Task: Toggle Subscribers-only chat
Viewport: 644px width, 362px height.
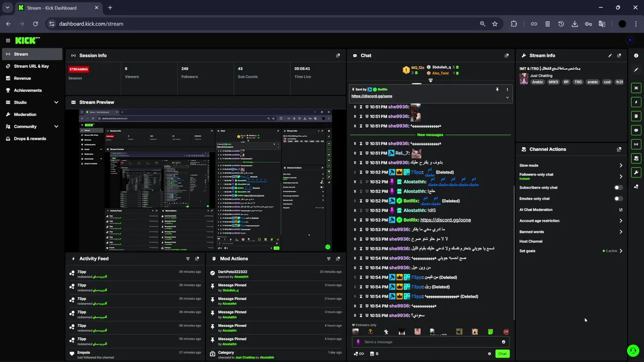Action: pyautogui.click(x=618, y=188)
